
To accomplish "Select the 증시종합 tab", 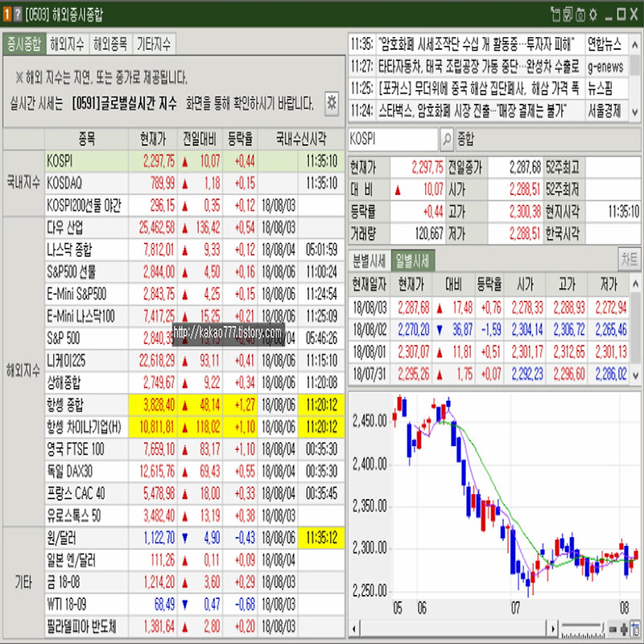I will (x=24, y=44).
